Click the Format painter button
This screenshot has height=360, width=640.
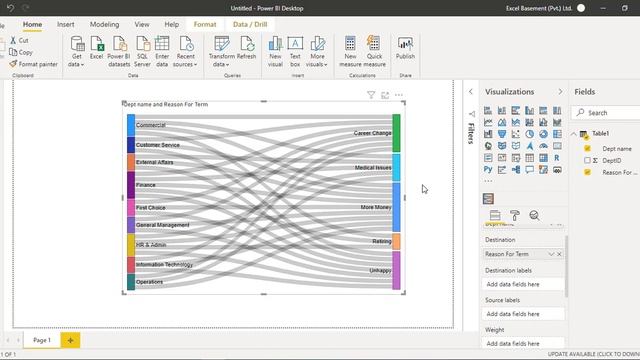pyautogui.click(x=33, y=64)
